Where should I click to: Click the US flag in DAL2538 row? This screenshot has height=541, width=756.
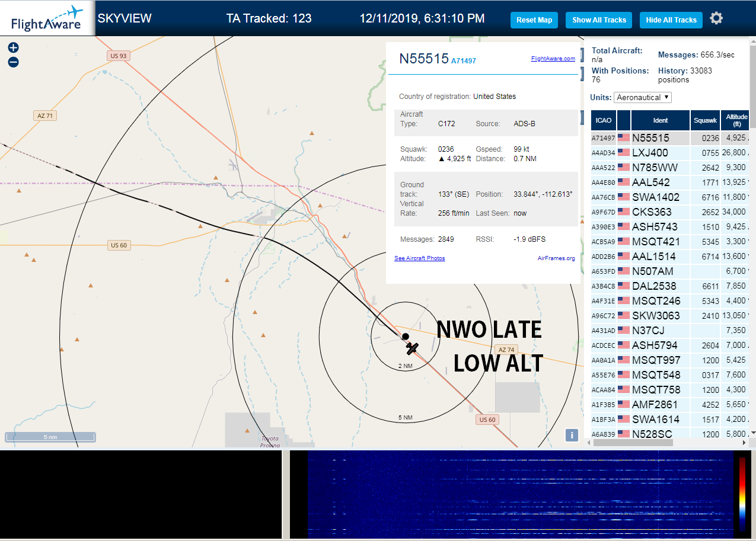(624, 286)
